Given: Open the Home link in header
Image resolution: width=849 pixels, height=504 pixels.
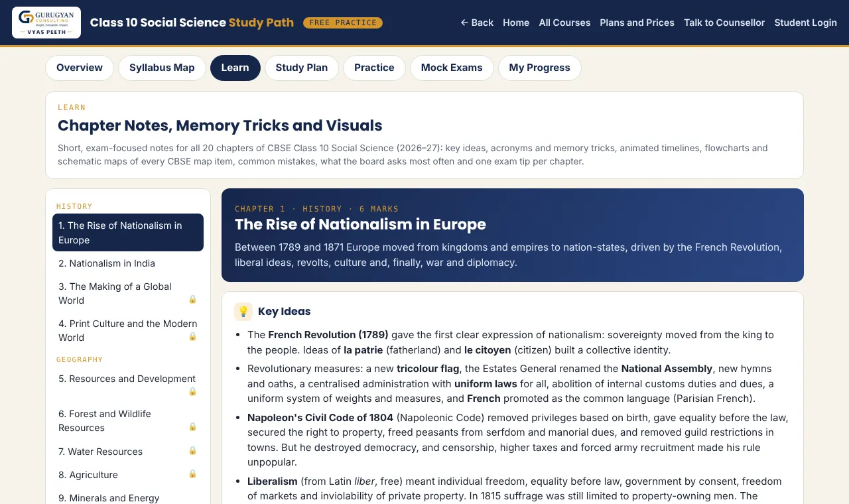Looking at the screenshot, I should click(x=516, y=23).
